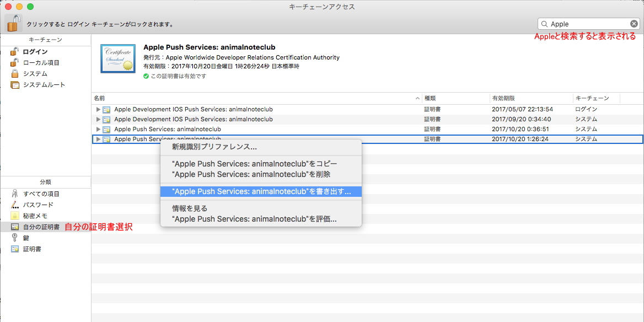Click システム keychain cell in the 2017/10/20 0:36:51 row

click(x=587, y=130)
